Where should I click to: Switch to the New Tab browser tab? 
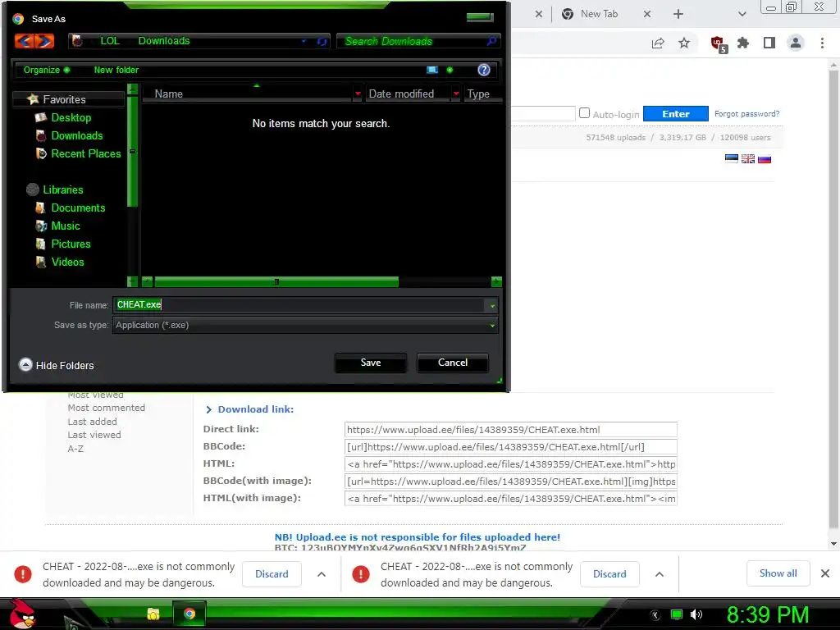pos(599,14)
